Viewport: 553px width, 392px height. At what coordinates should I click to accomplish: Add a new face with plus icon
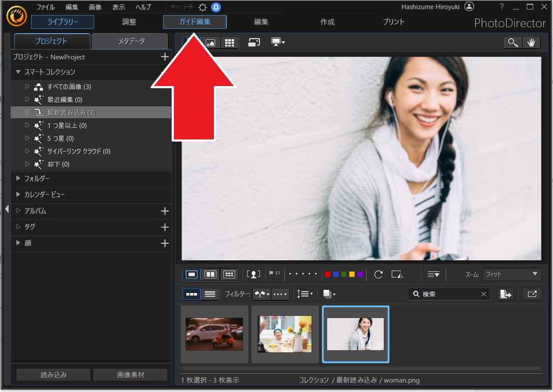(x=164, y=243)
